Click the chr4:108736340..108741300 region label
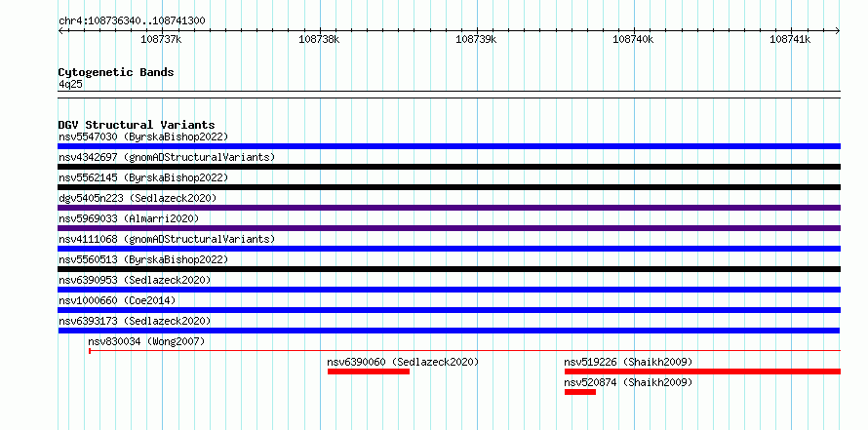Image resolution: width=868 pixels, height=430 pixels. coord(132,21)
